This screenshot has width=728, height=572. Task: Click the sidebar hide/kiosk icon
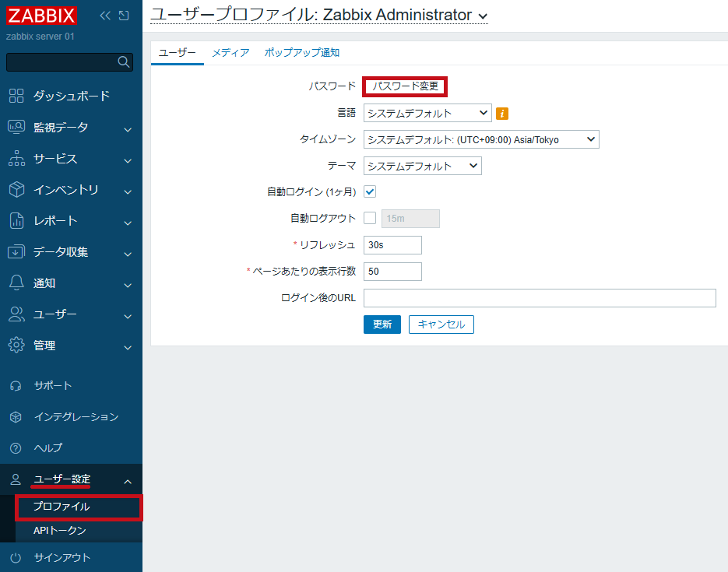point(124,16)
